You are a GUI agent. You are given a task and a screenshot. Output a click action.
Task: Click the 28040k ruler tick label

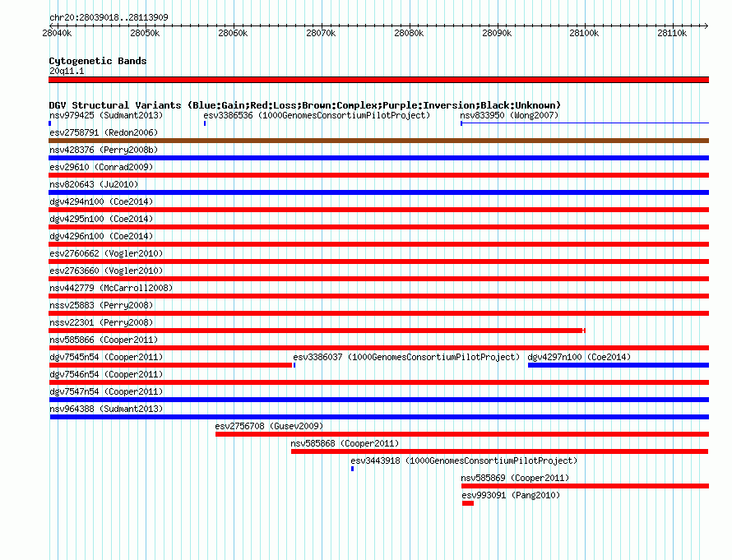57,33
